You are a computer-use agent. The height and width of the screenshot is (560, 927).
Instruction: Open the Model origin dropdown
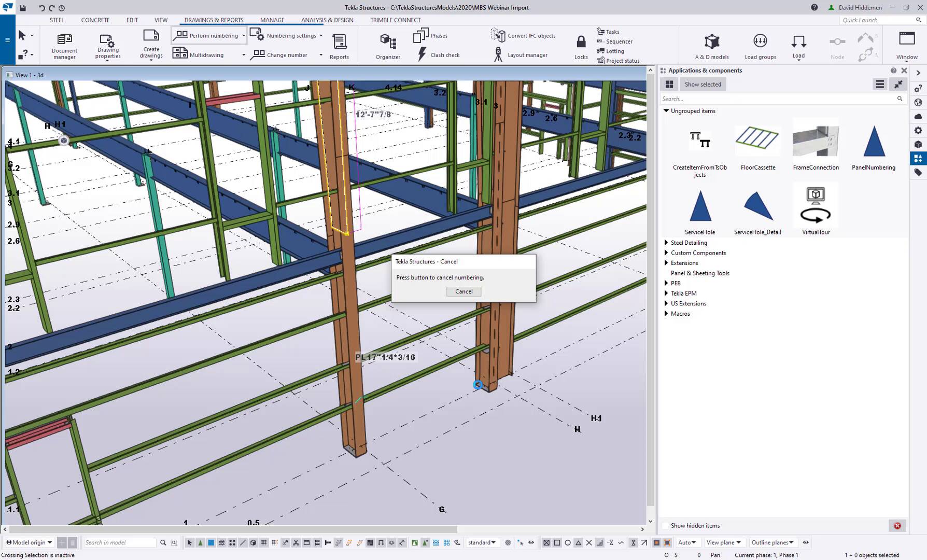click(x=29, y=542)
